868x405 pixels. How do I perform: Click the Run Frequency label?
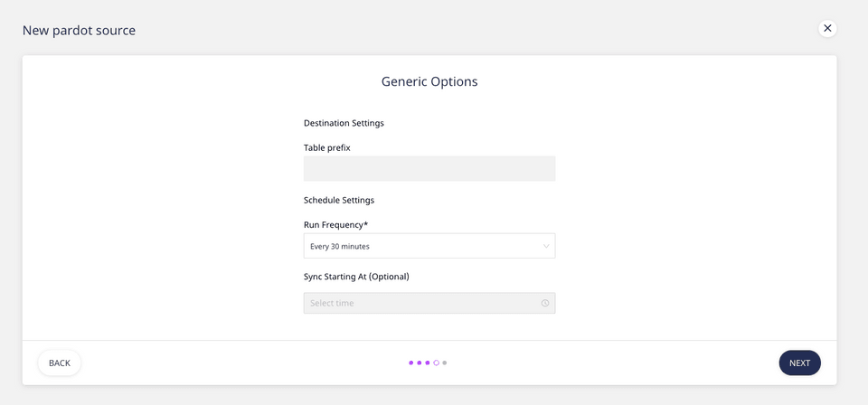click(x=335, y=224)
